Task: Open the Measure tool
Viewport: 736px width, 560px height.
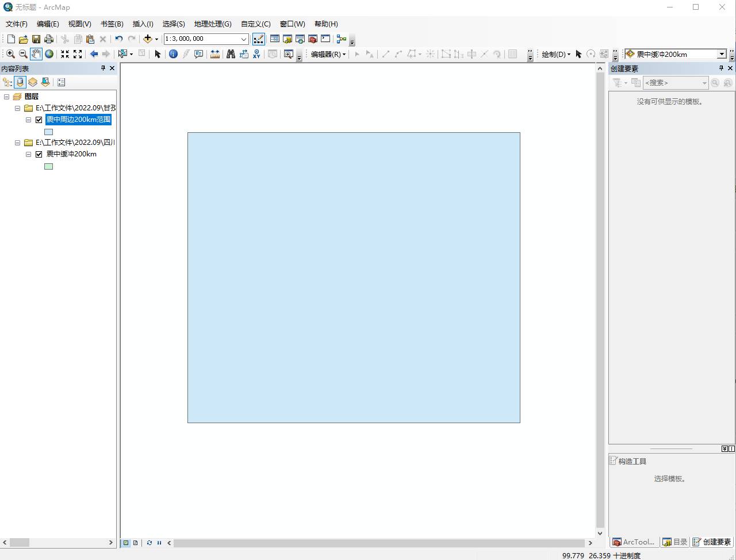Action: click(x=215, y=53)
